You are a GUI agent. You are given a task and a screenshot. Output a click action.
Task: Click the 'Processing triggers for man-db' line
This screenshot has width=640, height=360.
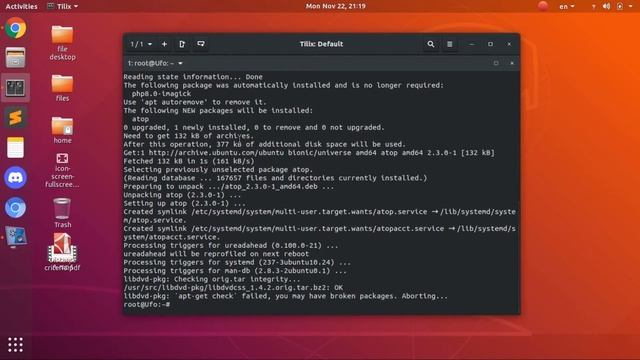(x=235, y=271)
